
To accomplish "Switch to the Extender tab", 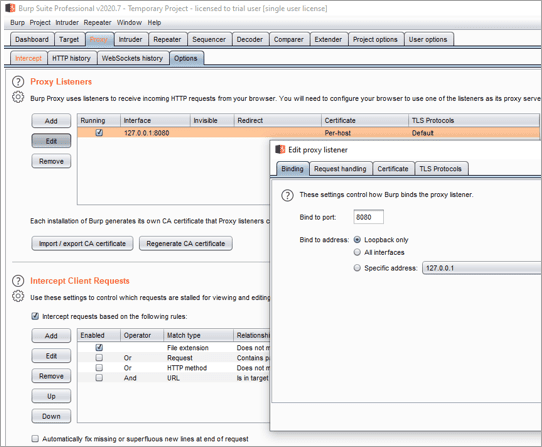I will (328, 39).
